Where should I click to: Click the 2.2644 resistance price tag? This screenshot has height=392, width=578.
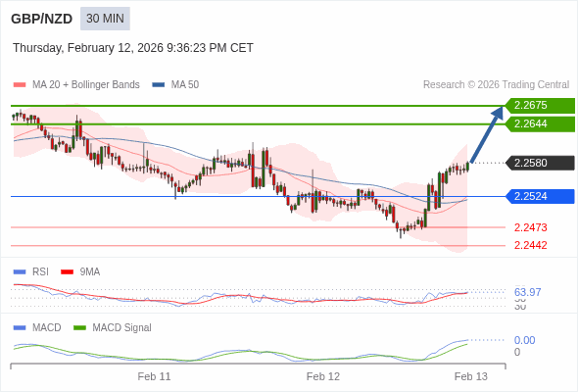pyautogui.click(x=540, y=123)
